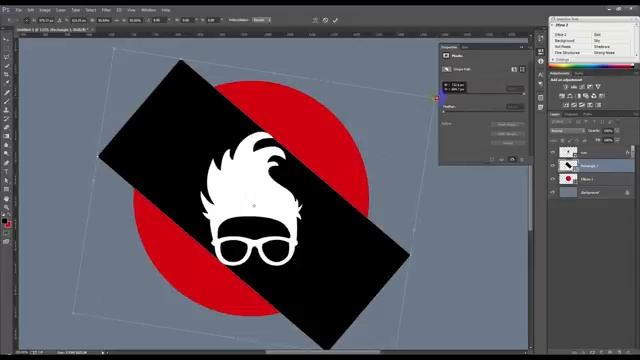Switch to the Paths tab

coord(587,114)
